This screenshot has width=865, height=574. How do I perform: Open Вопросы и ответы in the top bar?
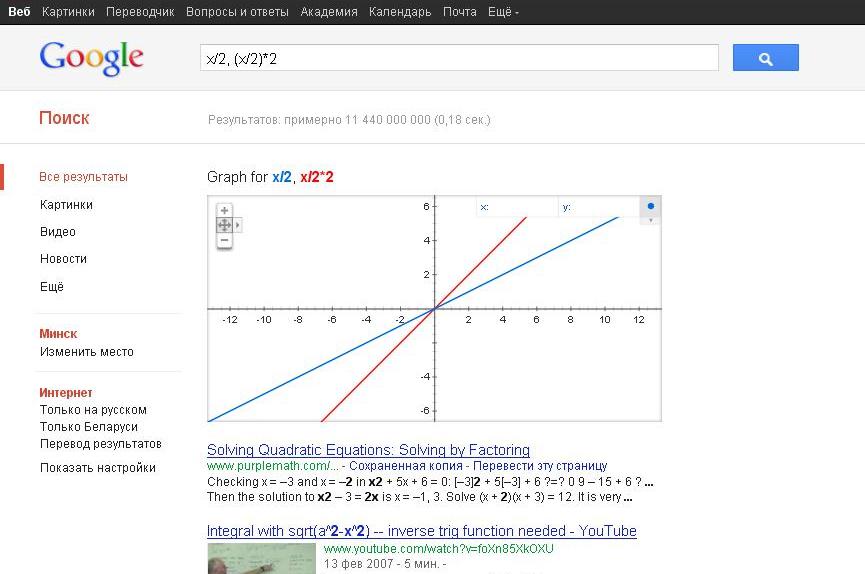(237, 12)
